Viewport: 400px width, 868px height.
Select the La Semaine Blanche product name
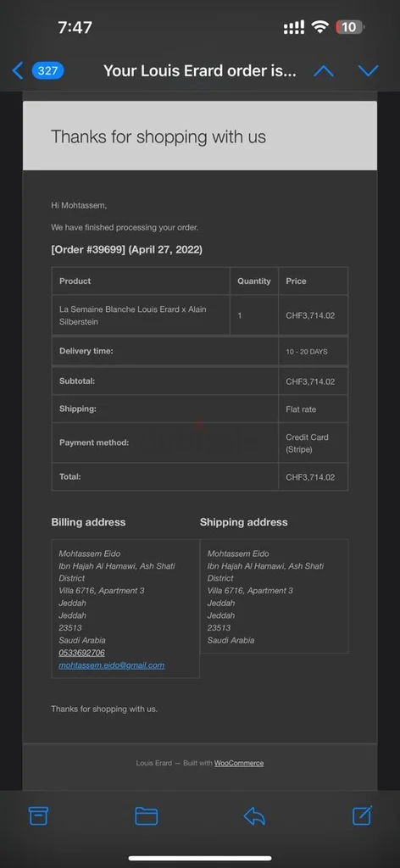coord(133,315)
